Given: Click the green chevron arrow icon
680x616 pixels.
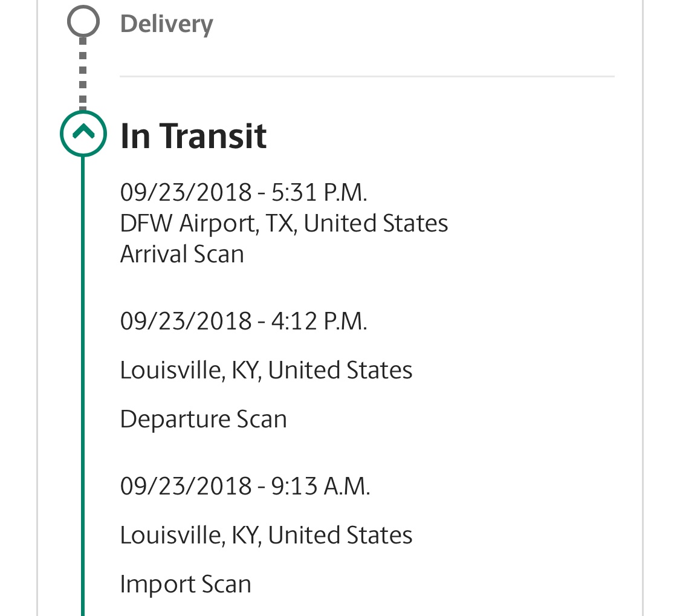Looking at the screenshot, I should pos(83,131).
